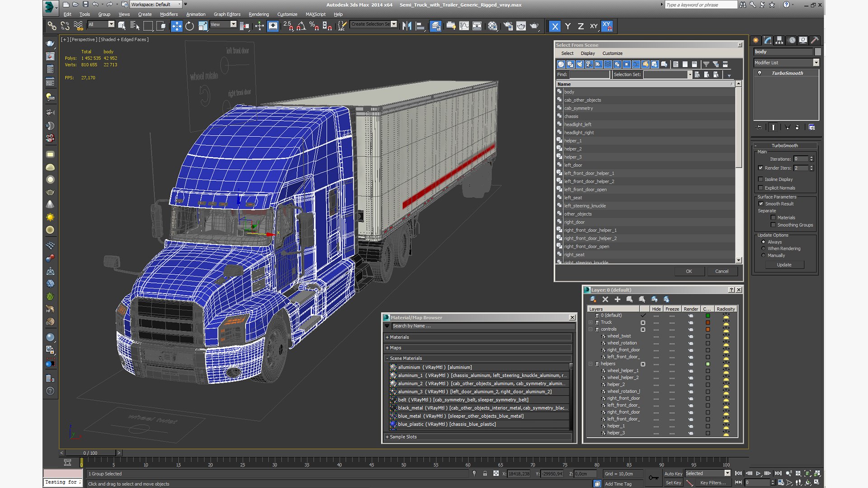868x488 pixels.
Task: Click the body object color swatch
Action: (x=817, y=52)
